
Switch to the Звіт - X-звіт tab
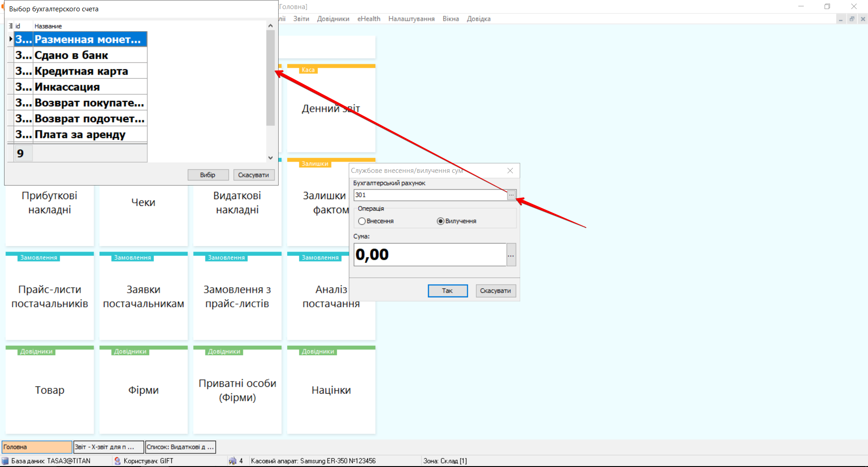point(109,447)
